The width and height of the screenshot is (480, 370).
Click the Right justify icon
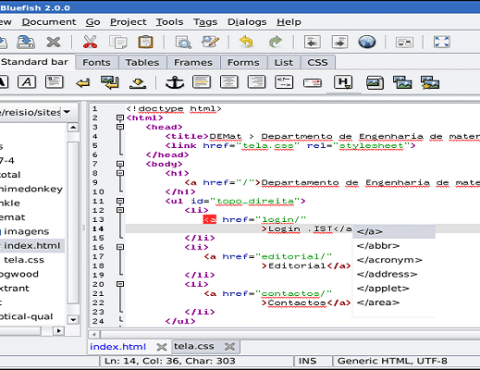[x=257, y=82]
